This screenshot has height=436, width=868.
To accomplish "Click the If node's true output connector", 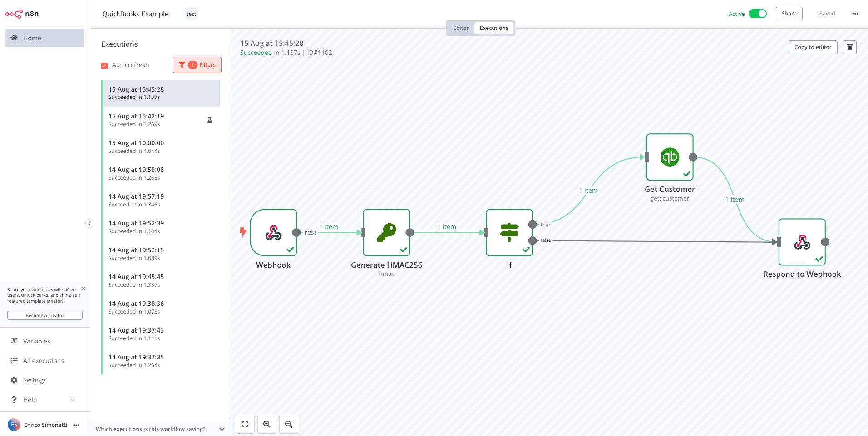I will point(533,225).
